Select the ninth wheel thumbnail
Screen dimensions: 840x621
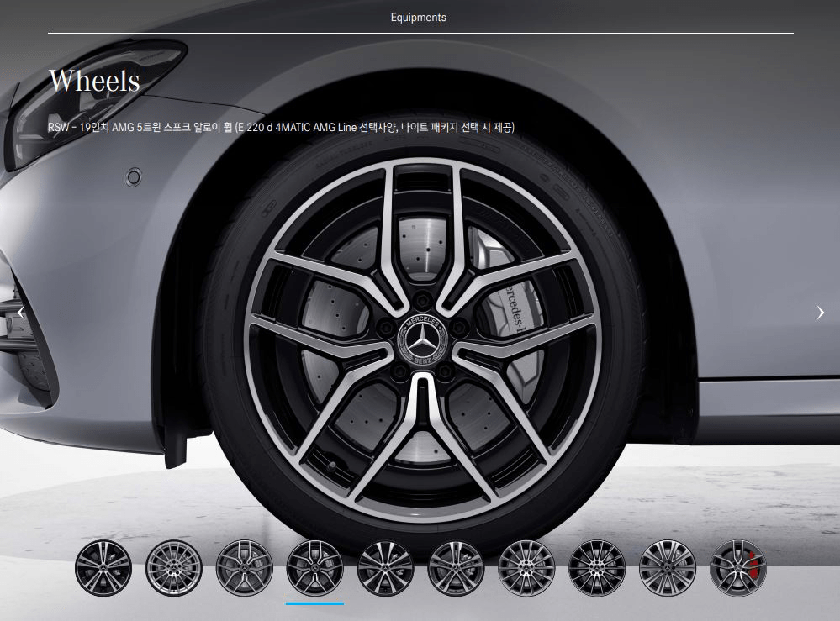point(668,567)
